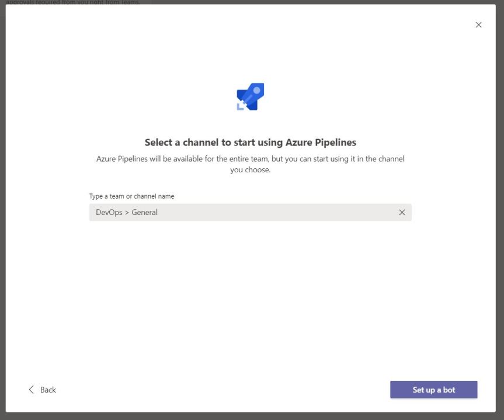Go back using the Back label

click(48, 390)
